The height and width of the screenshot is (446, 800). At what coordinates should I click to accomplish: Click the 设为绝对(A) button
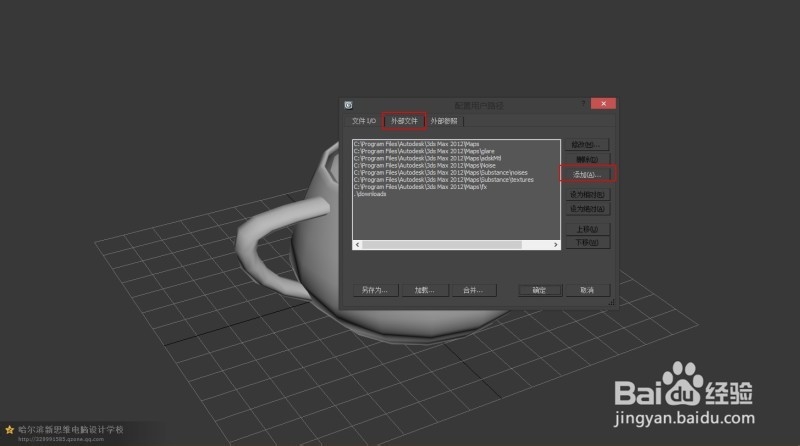587,209
